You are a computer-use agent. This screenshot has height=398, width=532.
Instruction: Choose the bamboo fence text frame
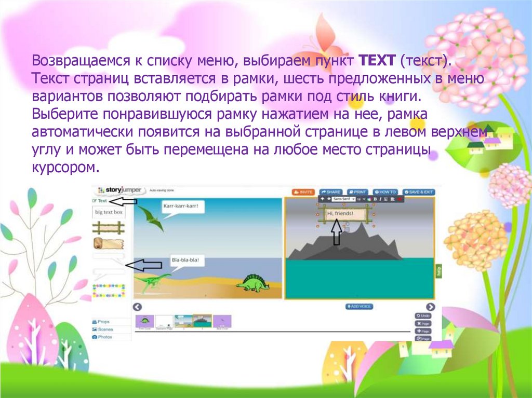tap(108, 227)
